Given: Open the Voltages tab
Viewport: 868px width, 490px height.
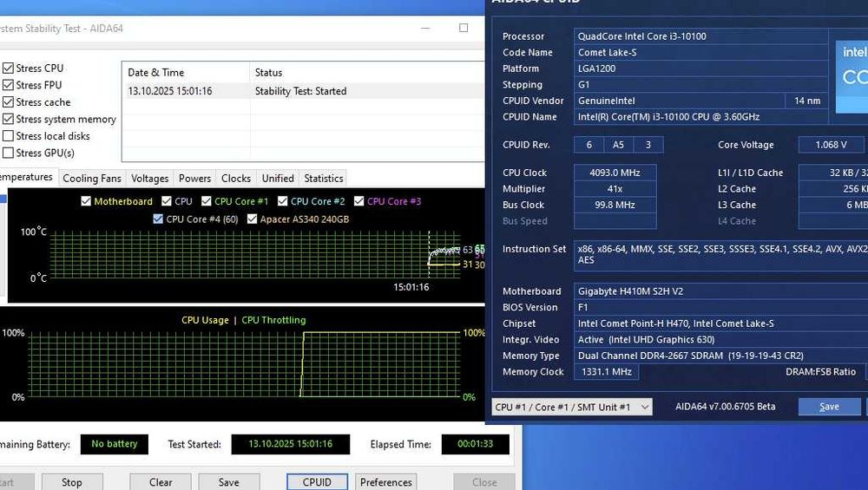Looking at the screenshot, I should click(x=150, y=178).
